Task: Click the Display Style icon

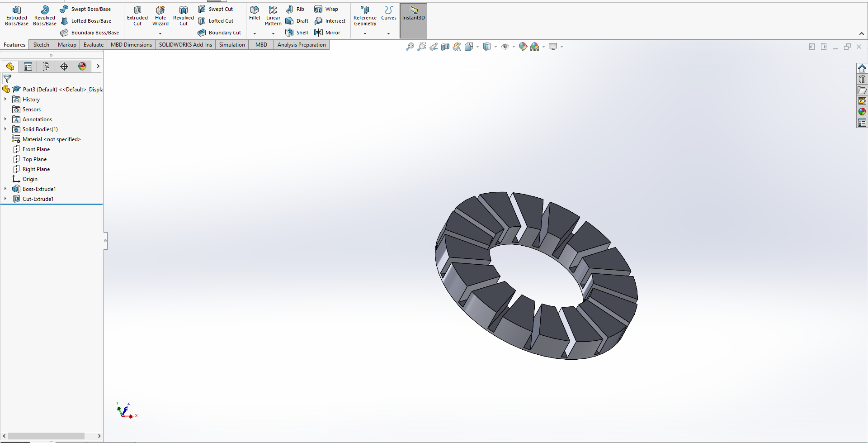Action: (487, 47)
